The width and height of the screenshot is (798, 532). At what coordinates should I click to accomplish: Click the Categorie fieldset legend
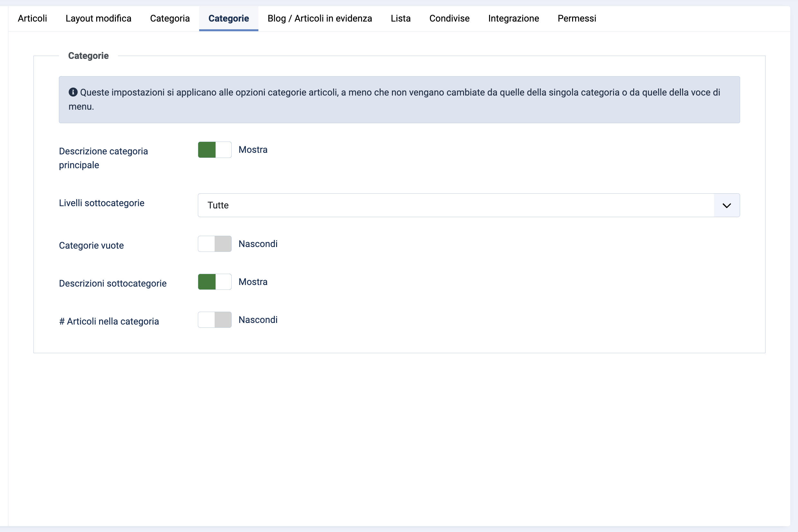88,56
